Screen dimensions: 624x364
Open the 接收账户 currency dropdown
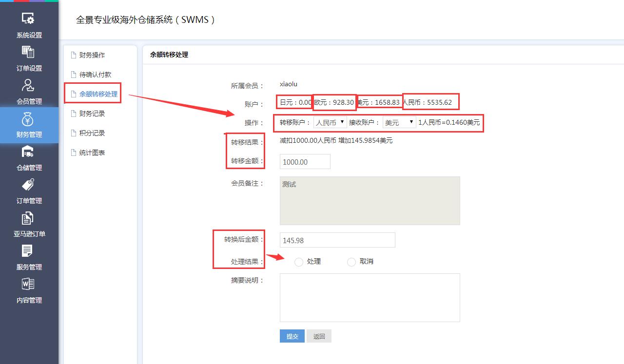click(399, 123)
